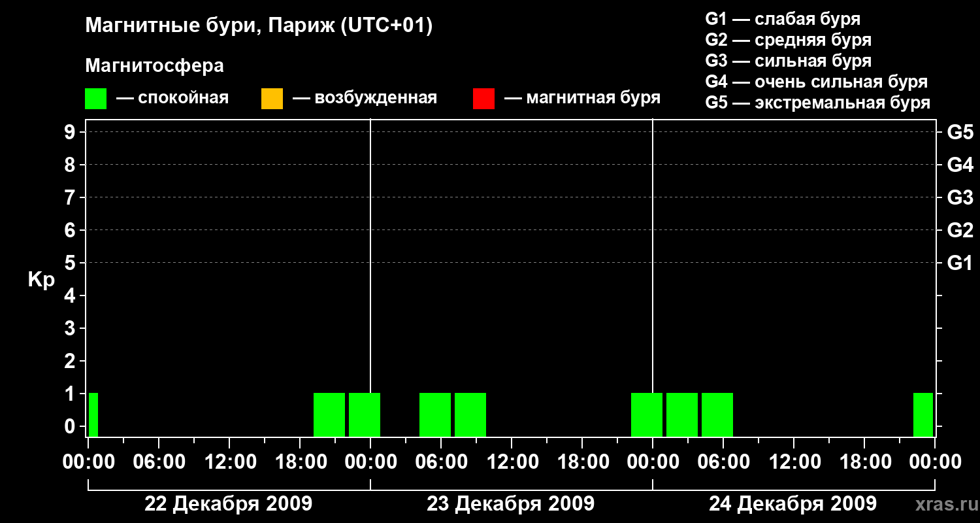Select the line 'G5 — экстремальная буря'

point(818,103)
